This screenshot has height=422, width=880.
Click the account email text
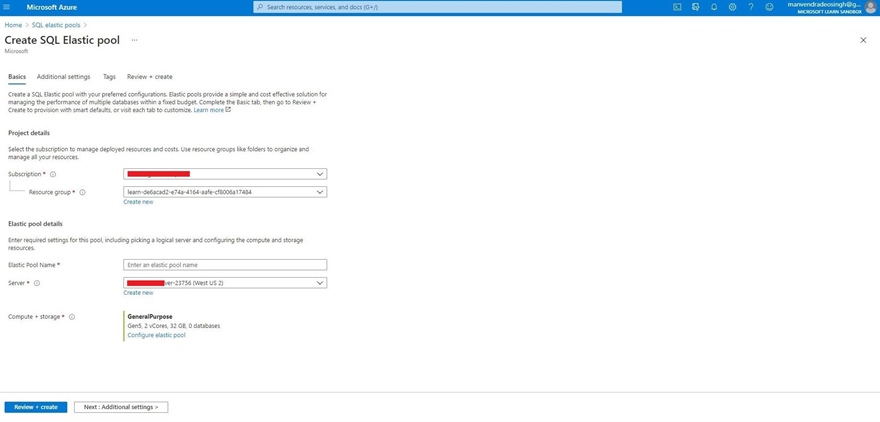pos(823,4)
